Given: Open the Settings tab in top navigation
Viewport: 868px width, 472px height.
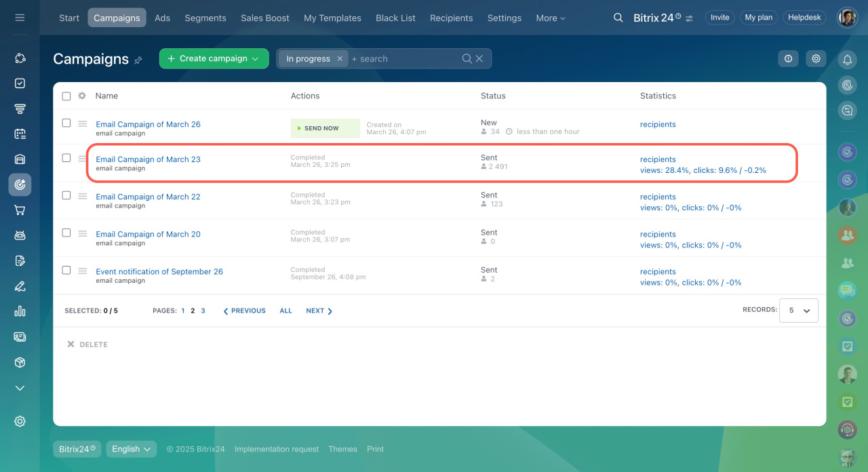Looking at the screenshot, I should click(505, 18).
